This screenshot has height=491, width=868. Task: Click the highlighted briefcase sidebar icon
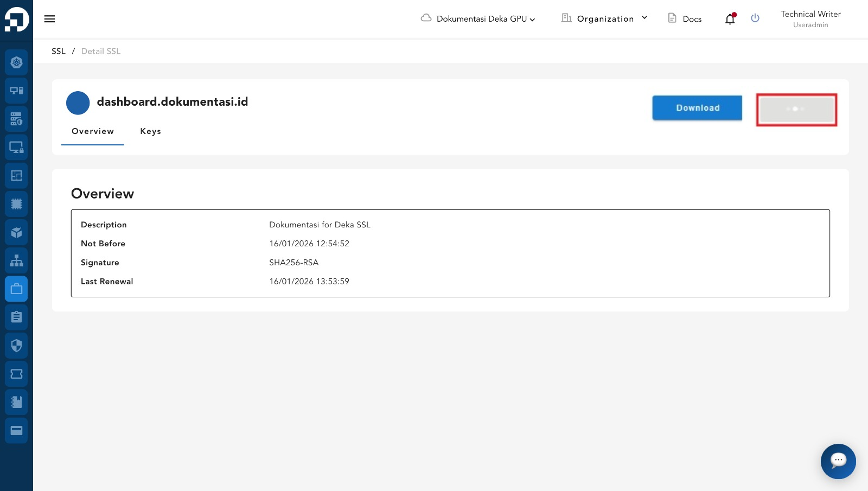pos(16,289)
